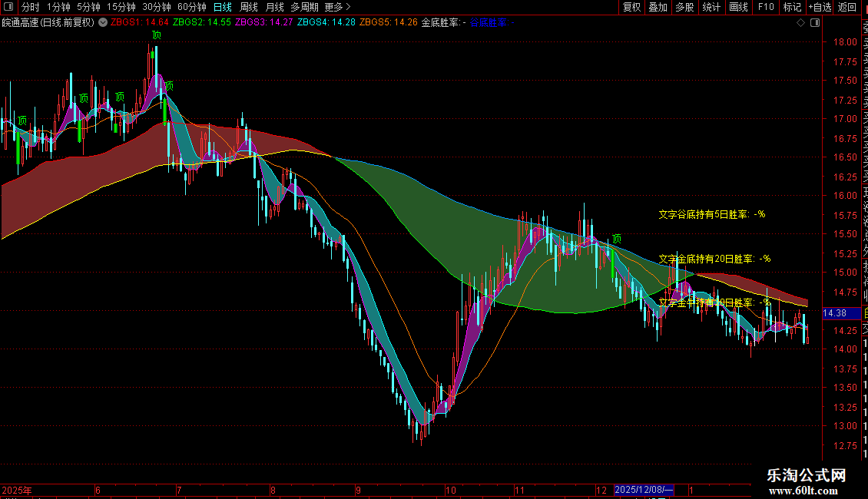
Task: Open the 多周期 multi-period view
Action: tap(304, 7)
